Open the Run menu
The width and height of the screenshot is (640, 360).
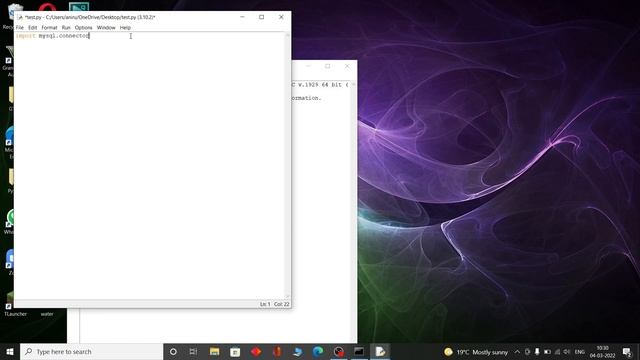pyautogui.click(x=66, y=27)
